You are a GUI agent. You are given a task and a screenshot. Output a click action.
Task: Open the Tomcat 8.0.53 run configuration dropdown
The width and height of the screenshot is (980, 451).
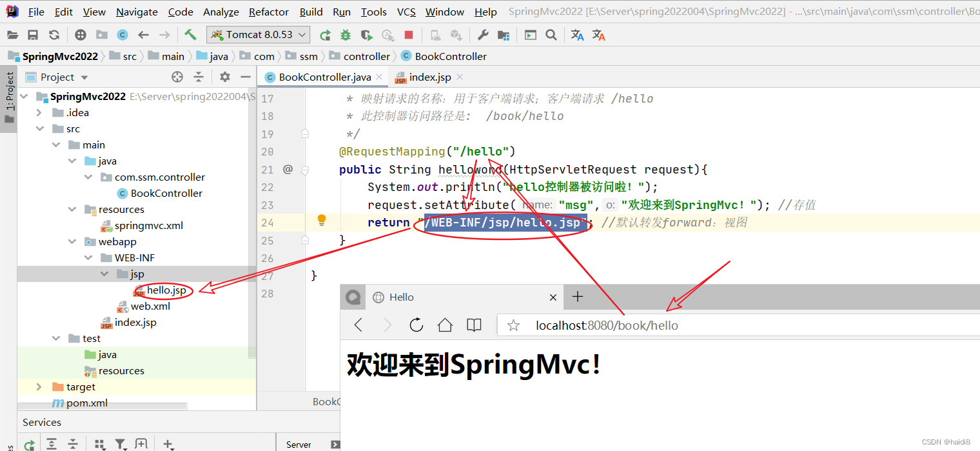(x=258, y=35)
